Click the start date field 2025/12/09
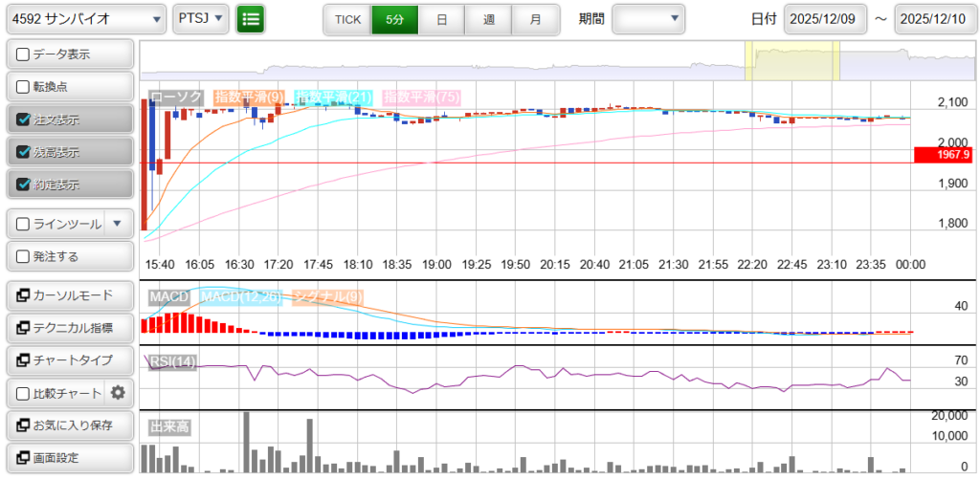The image size is (980, 479). [825, 18]
